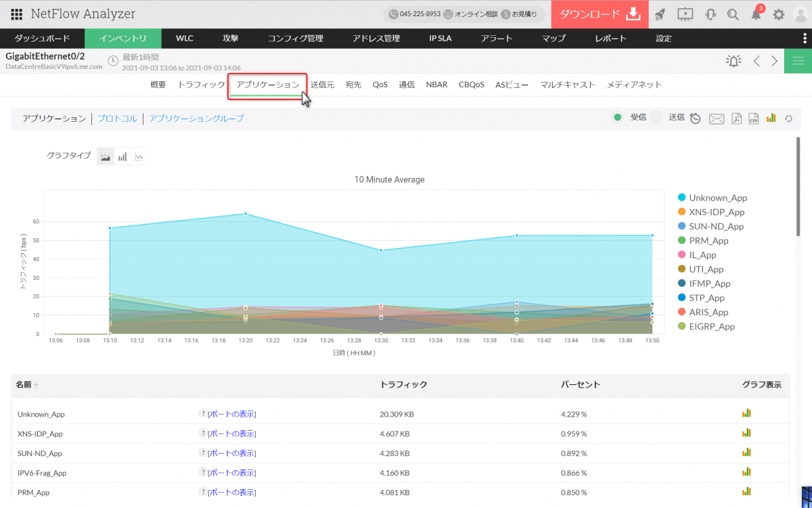812x508 pixels.
Task: Click the page vertical scrollbar
Action: pyautogui.click(x=798, y=189)
